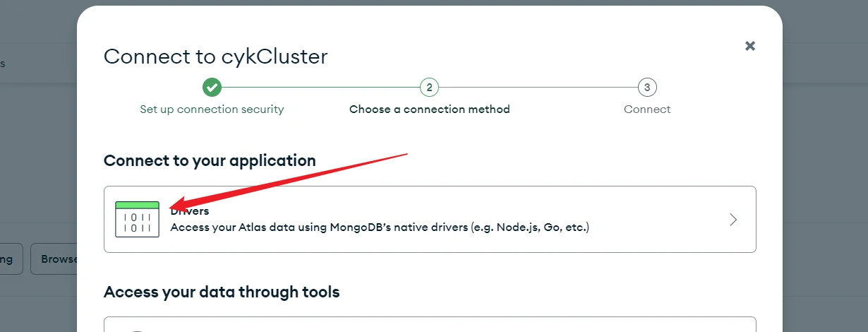This screenshot has width=868, height=332.
Task: Click the Drivers description about native drivers
Action: pos(380,227)
